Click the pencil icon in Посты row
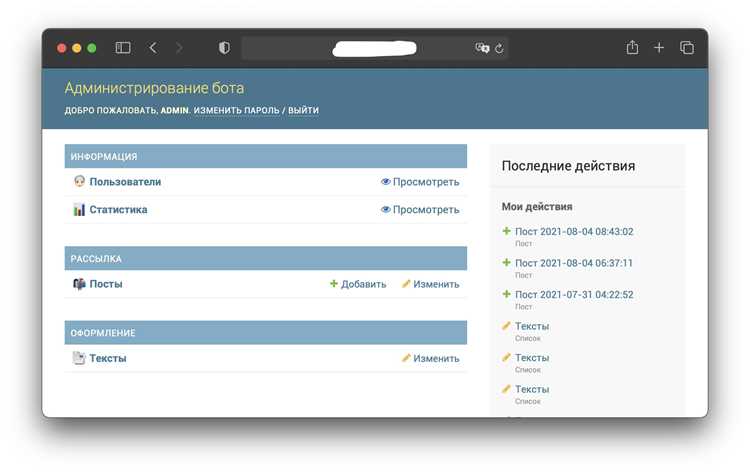The width and height of the screenshot is (750, 473). [406, 284]
